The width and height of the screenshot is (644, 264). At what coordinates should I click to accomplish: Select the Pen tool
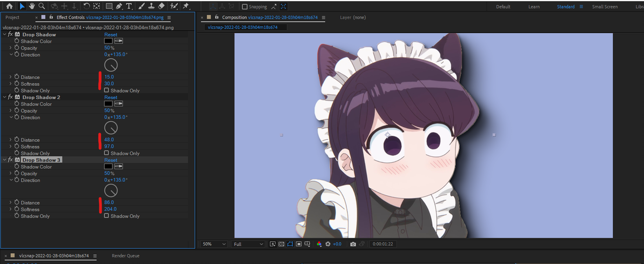pyautogui.click(x=119, y=6)
